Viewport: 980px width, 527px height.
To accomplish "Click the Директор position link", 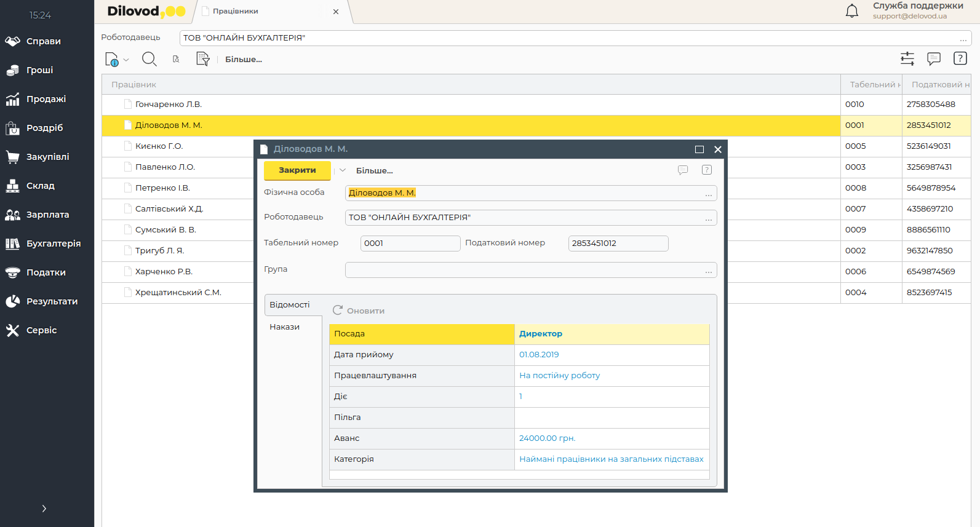I will point(540,334).
